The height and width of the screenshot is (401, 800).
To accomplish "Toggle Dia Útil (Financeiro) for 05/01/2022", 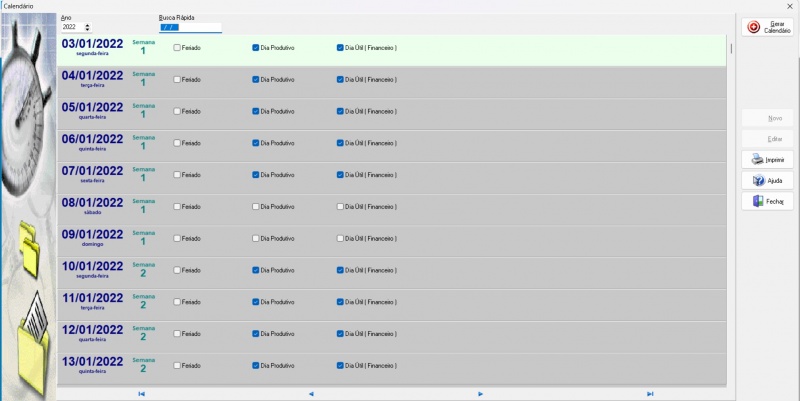I will (x=340, y=111).
